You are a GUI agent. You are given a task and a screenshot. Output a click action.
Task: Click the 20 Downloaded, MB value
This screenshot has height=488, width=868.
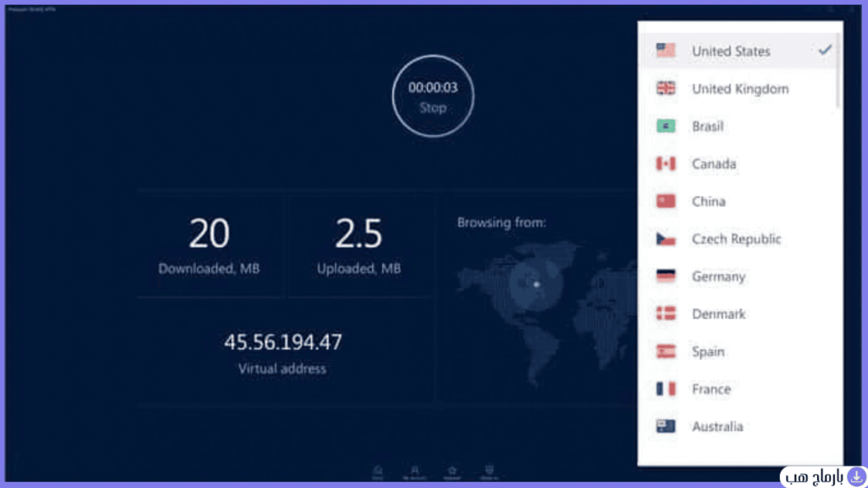[209, 233]
